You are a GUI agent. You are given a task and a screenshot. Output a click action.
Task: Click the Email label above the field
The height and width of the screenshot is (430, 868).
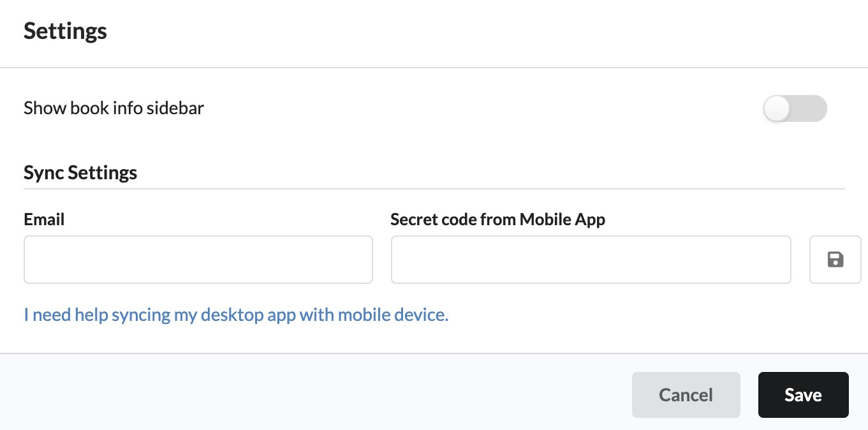45,219
